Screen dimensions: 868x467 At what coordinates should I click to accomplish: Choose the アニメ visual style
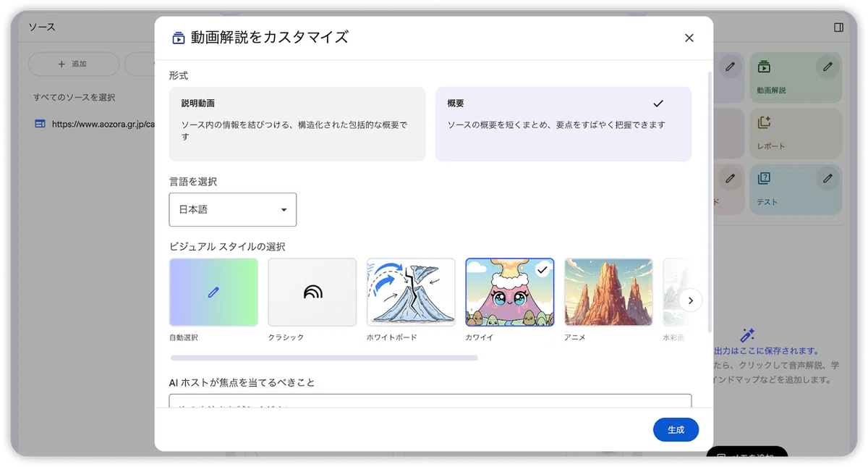608,293
